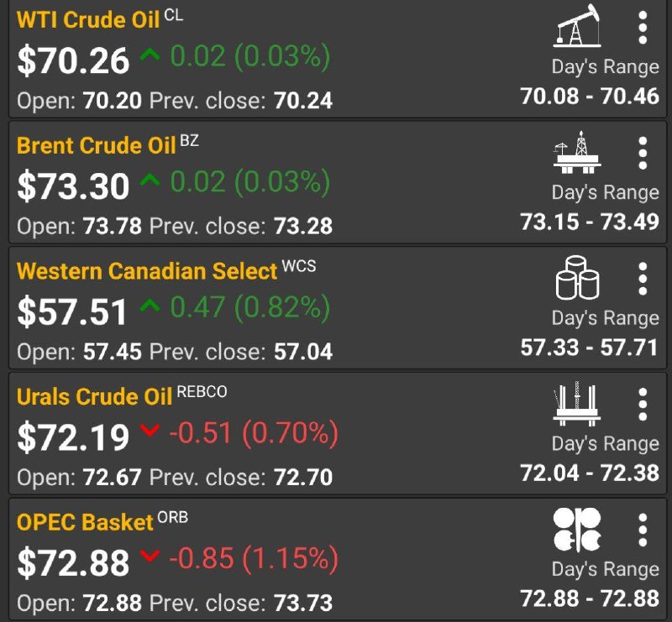Tap the Western Canadian Select barrels icon
The width and height of the screenshot is (672, 622).
tap(577, 278)
